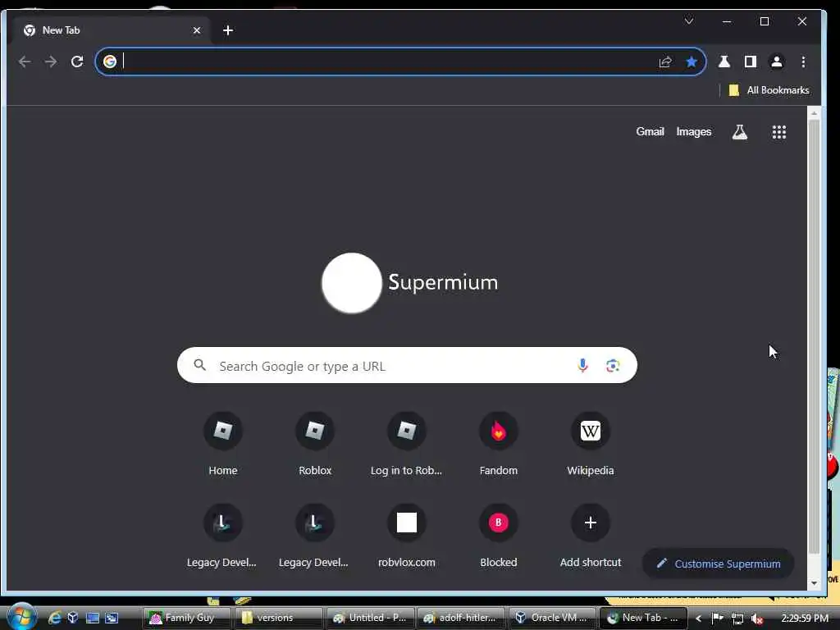
Task: Open the second Legacy Devel... shortcut
Action: 315,536
